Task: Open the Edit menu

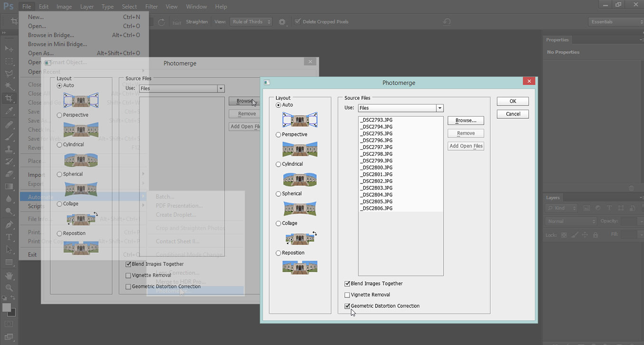Action: click(x=44, y=7)
